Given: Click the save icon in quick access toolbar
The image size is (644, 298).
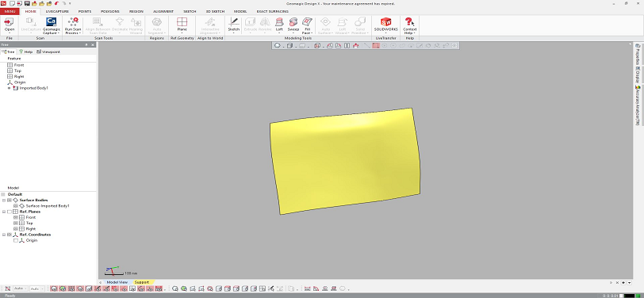Looking at the screenshot, I should coord(27,3).
